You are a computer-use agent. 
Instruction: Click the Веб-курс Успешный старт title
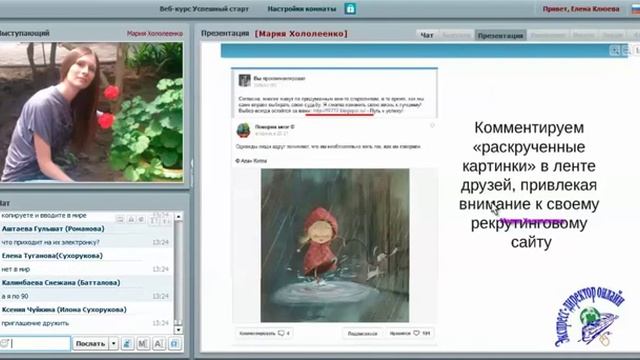coord(204,9)
